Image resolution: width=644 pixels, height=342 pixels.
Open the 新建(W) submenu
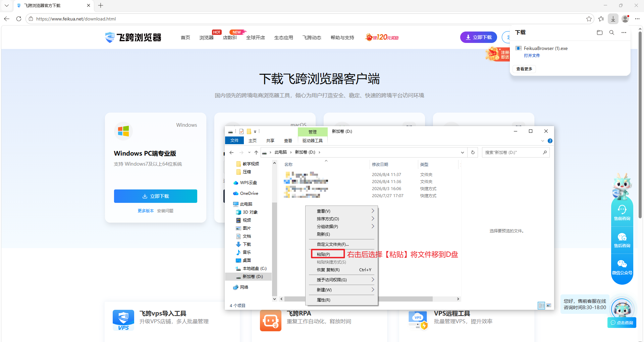(341, 290)
